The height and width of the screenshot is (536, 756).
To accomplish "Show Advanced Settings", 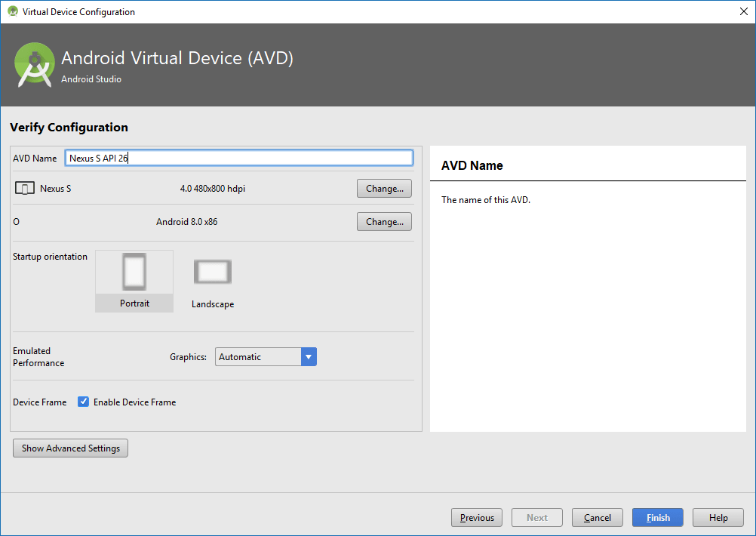I will point(70,448).
